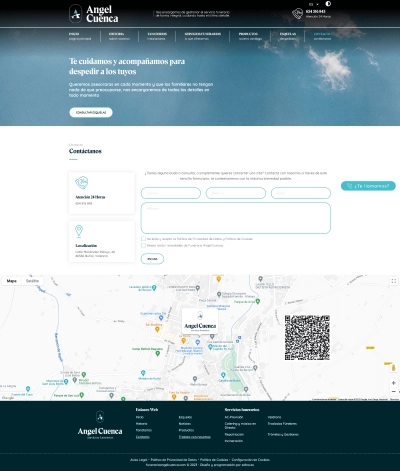The width and height of the screenshot is (400, 471).
Task: Open footer Tanatorios link
Action: coord(144,430)
